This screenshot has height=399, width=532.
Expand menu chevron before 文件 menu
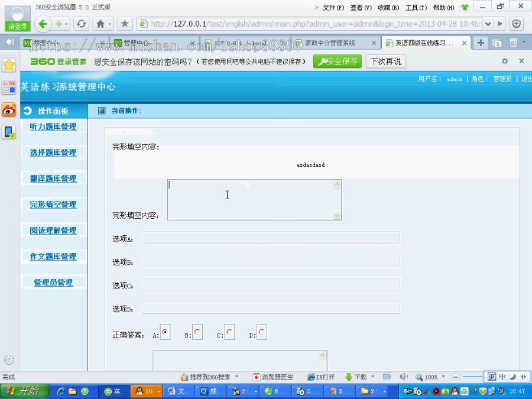click(x=316, y=8)
